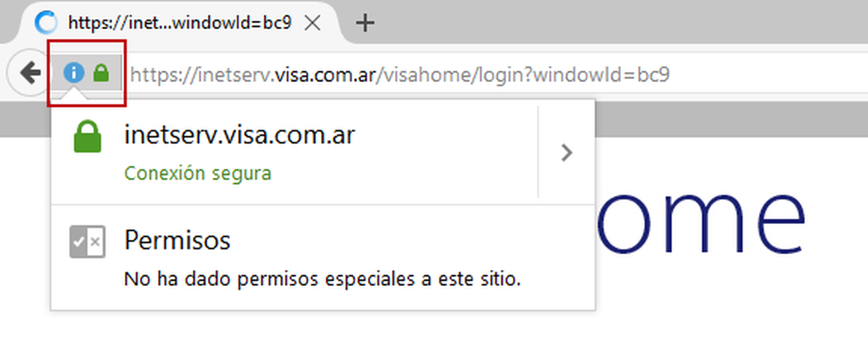868x352 pixels.
Task: Click the loading spinner on the tab
Action: tap(46, 23)
